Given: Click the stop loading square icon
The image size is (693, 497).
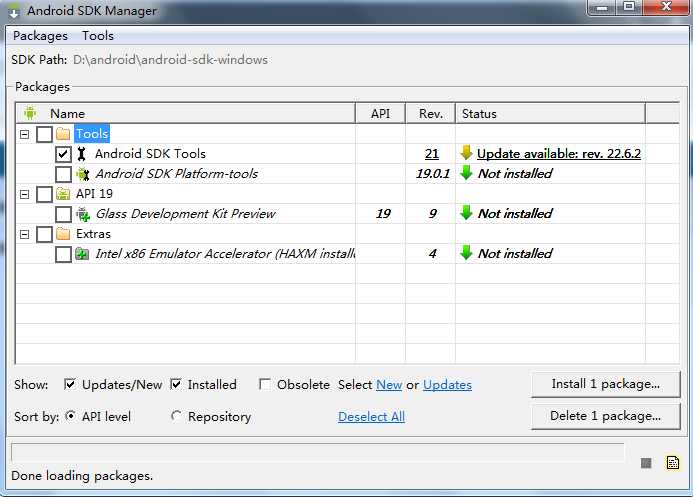Looking at the screenshot, I should 646,463.
